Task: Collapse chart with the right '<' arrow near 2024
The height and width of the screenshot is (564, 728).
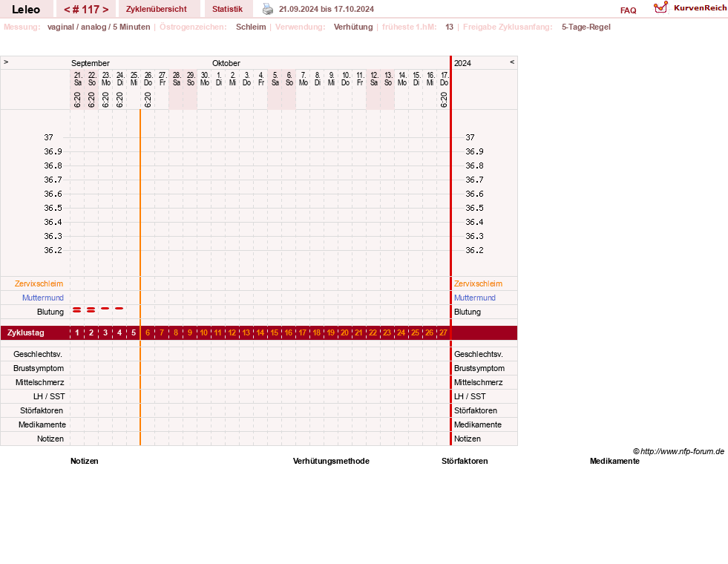Action: (x=512, y=62)
